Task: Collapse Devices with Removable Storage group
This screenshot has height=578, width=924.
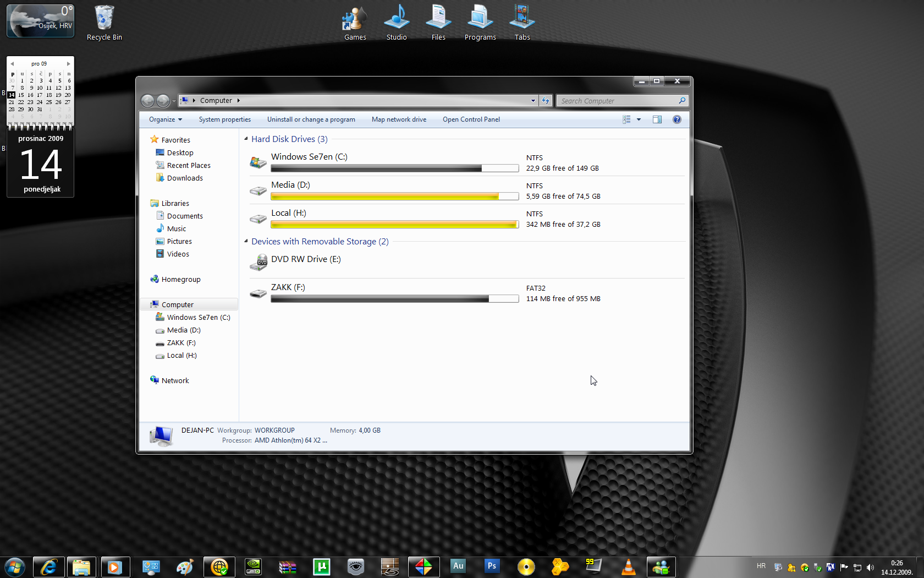Action: pos(246,241)
